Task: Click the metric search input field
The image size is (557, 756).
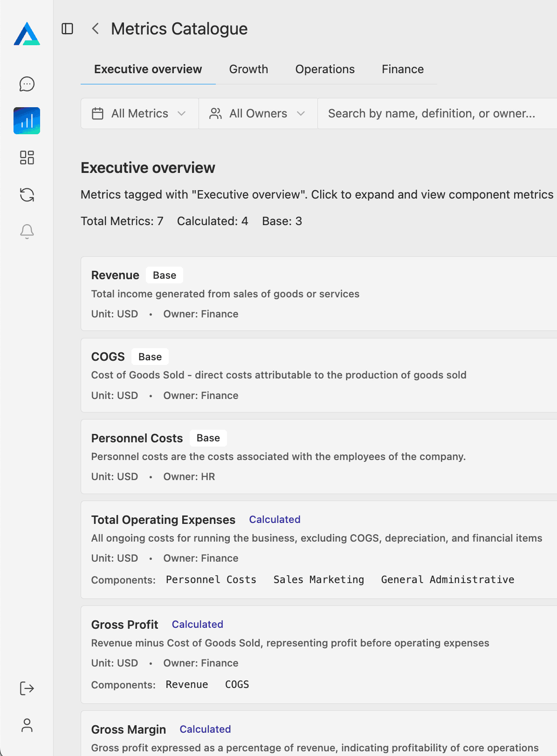Action: [x=433, y=113]
